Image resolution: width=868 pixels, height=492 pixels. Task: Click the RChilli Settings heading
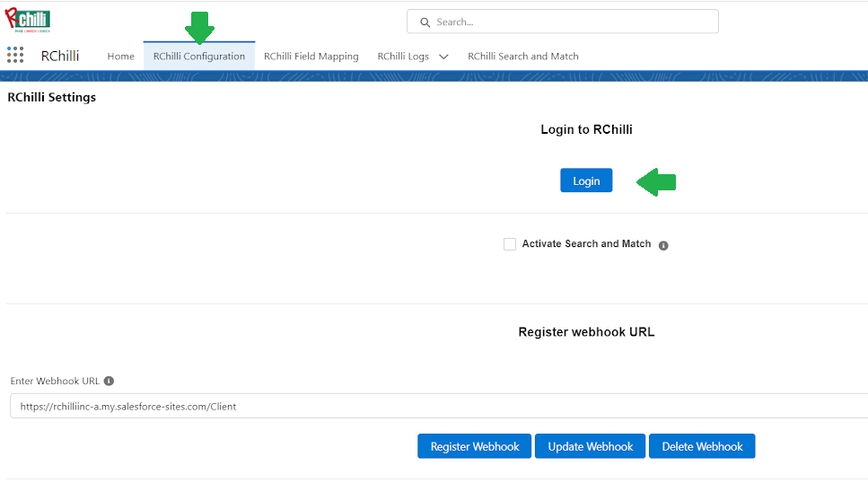point(51,97)
